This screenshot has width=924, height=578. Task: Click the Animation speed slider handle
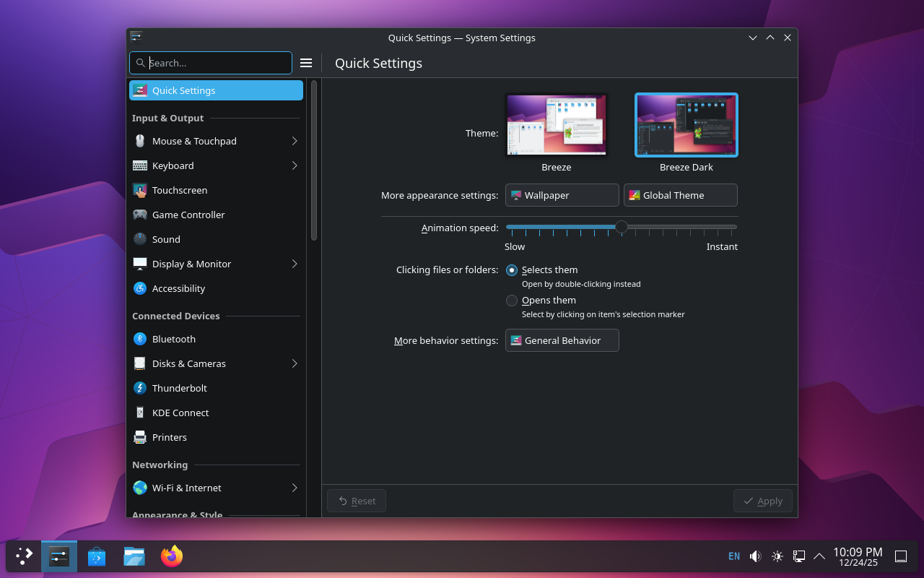tap(621, 227)
